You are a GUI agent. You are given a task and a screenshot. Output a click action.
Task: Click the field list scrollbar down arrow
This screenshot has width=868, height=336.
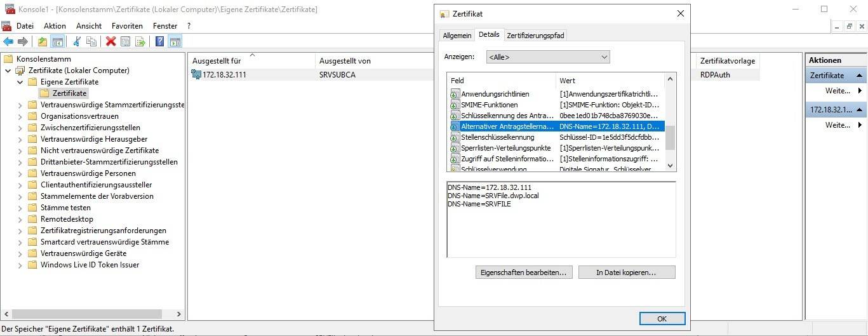point(669,166)
